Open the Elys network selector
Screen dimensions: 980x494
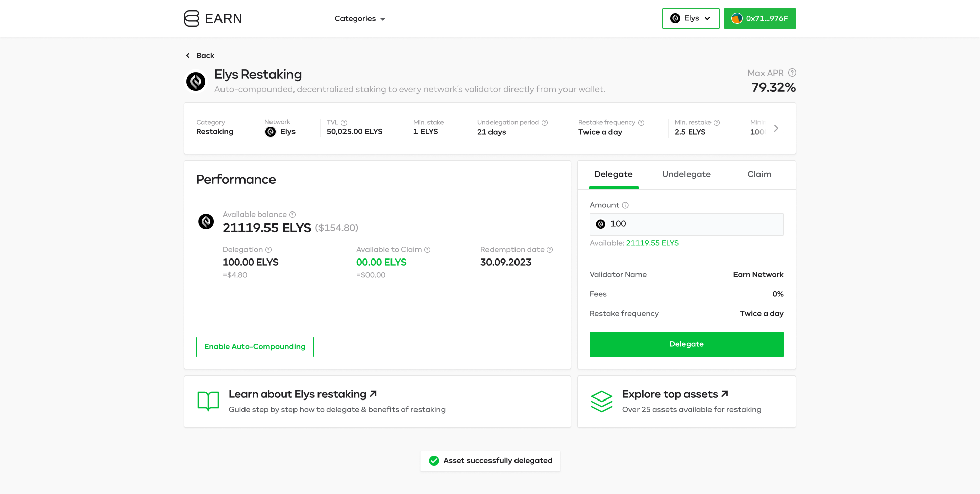click(x=691, y=18)
